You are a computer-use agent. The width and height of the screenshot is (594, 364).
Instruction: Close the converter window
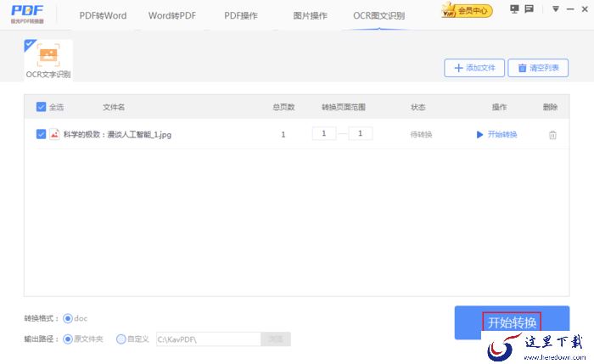(x=585, y=9)
